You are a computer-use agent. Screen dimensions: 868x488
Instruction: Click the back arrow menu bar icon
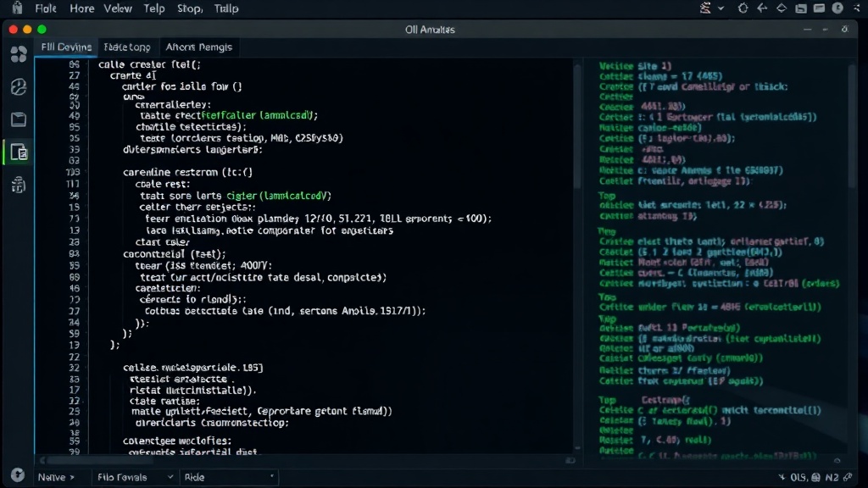[762, 8]
